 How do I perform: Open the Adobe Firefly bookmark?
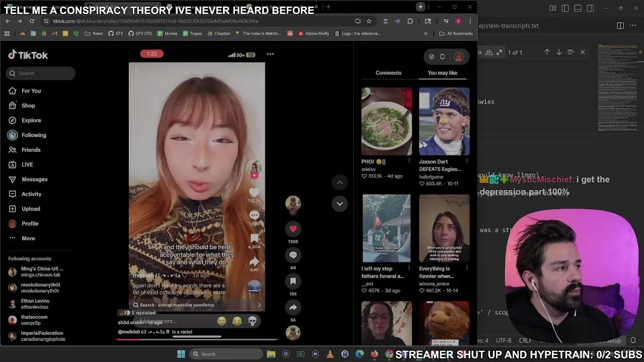[313, 34]
